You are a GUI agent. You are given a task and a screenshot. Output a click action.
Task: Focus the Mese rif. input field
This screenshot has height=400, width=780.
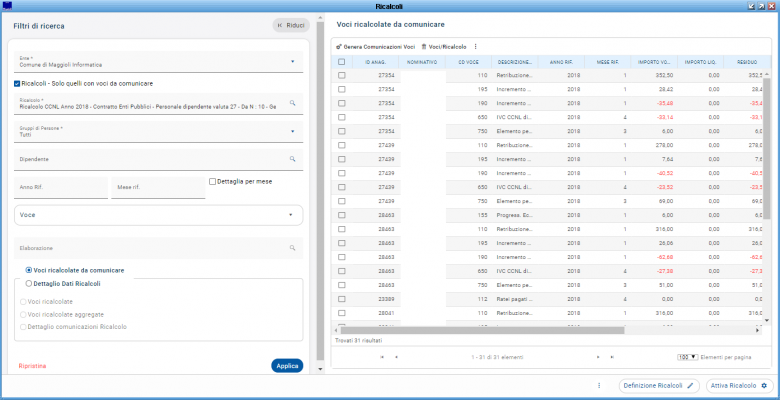[158, 188]
